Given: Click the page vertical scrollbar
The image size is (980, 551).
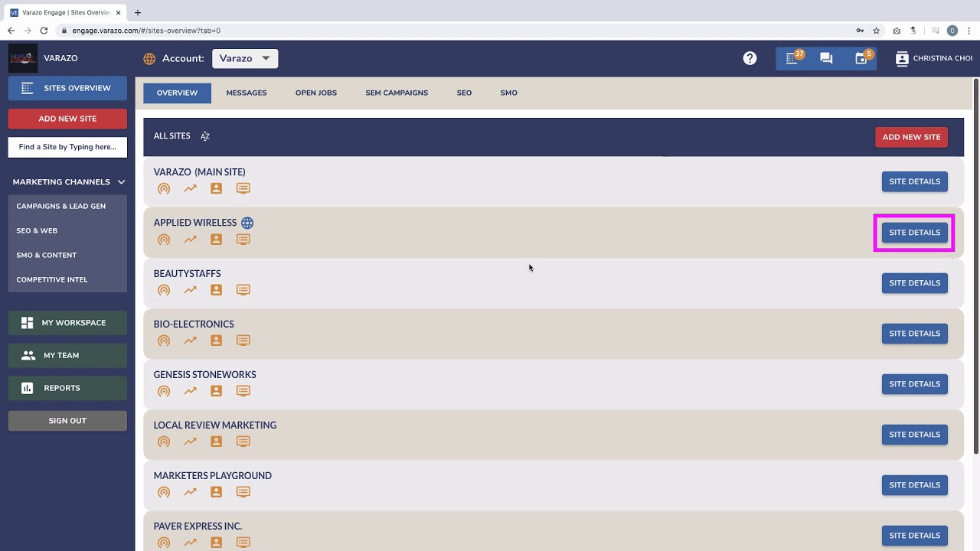Looking at the screenshot, I should pos(975,265).
